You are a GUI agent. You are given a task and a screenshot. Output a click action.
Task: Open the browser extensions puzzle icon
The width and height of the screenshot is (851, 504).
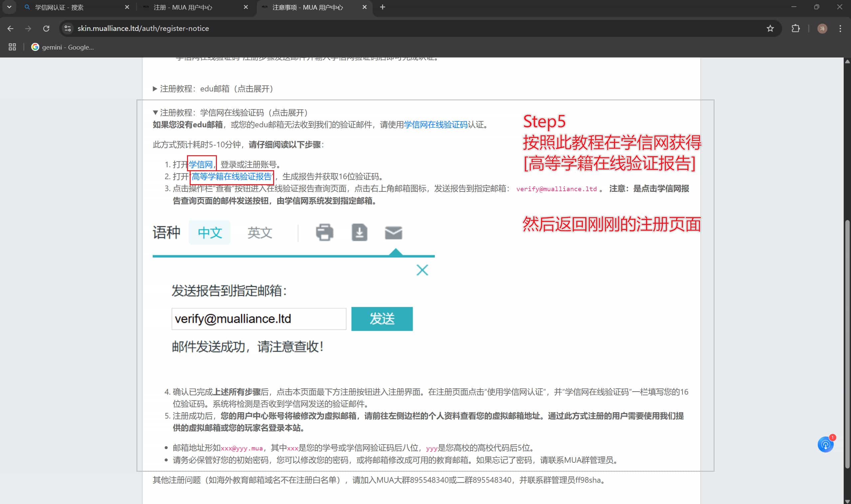(795, 29)
